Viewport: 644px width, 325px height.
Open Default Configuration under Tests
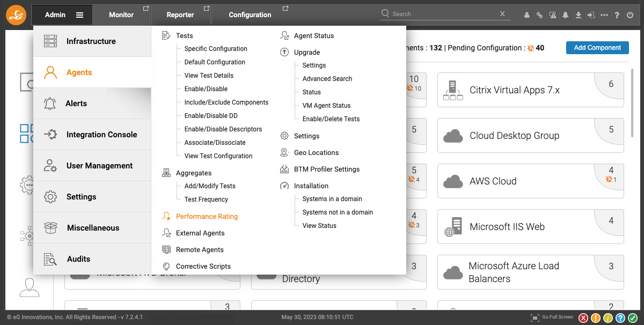[215, 62]
